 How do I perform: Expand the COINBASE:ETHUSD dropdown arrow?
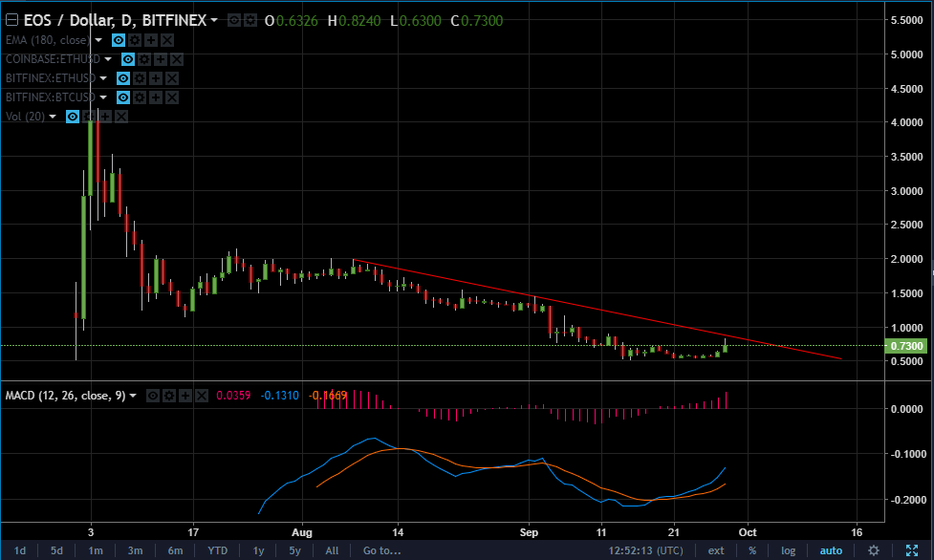click(108, 59)
